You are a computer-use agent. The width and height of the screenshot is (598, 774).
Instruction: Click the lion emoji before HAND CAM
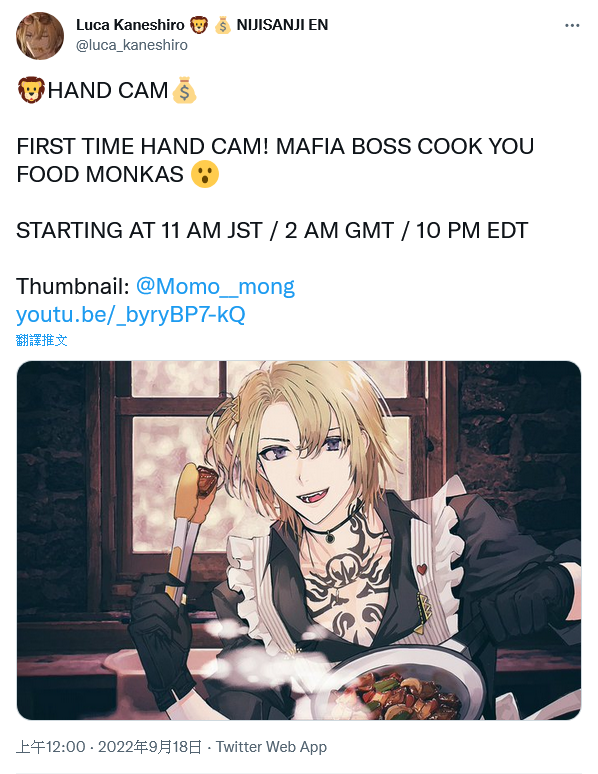31,90
